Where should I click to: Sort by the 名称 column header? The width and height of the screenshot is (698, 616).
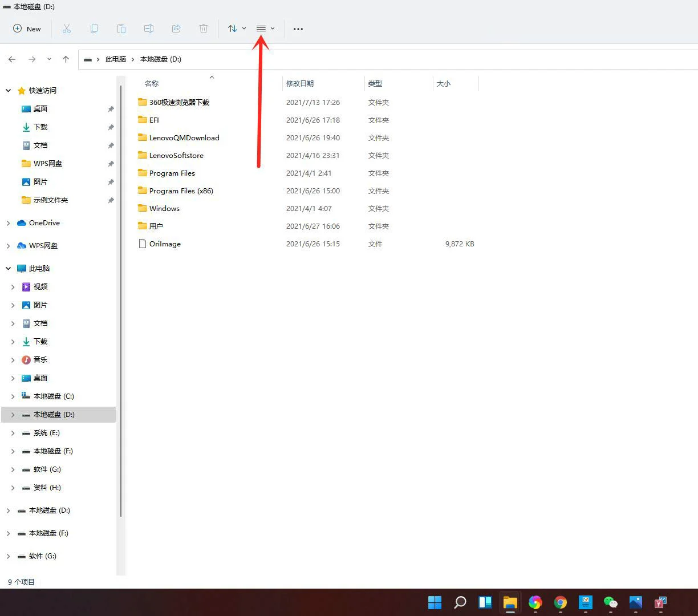(x=152, y=83)
